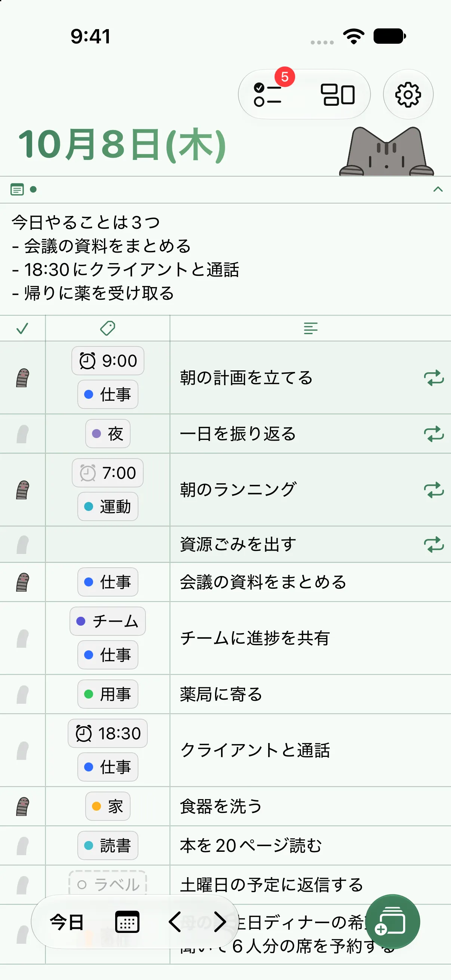451x980 pixels.
Task: Go to the previous day with left chevron
Action: [175, 922]
